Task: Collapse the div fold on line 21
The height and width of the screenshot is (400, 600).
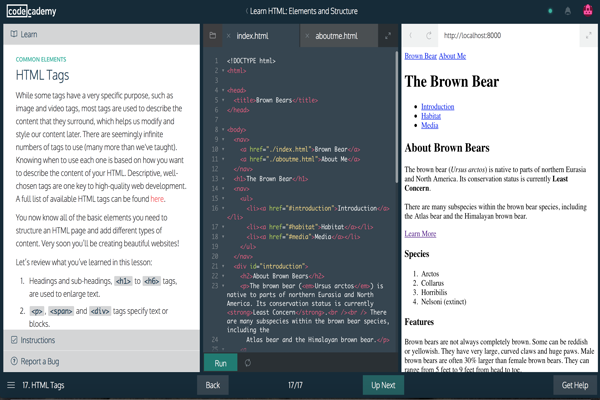Action: click(223, 266)
